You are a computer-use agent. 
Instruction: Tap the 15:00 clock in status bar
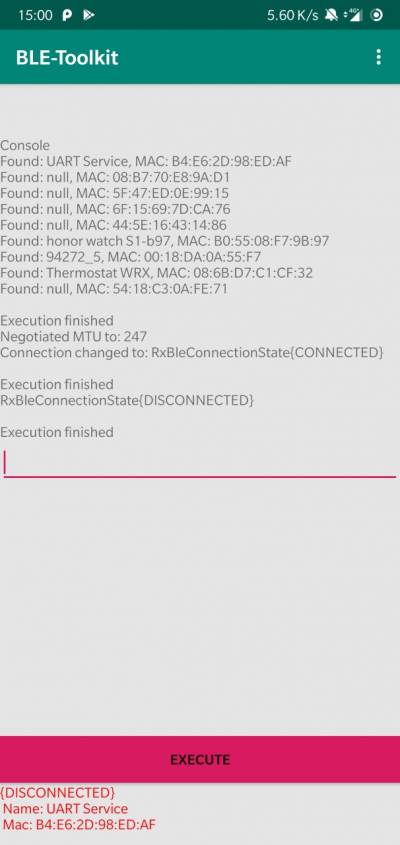tap(35, 15)
